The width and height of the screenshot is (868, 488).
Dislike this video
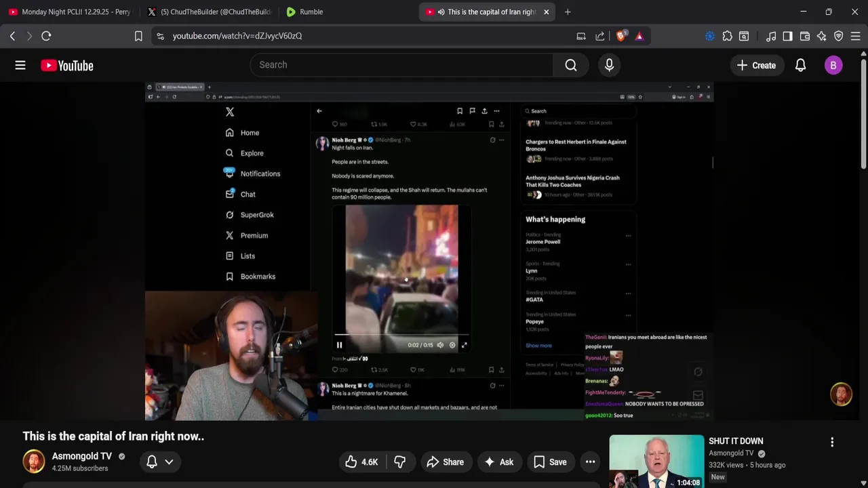coord(399,462)
